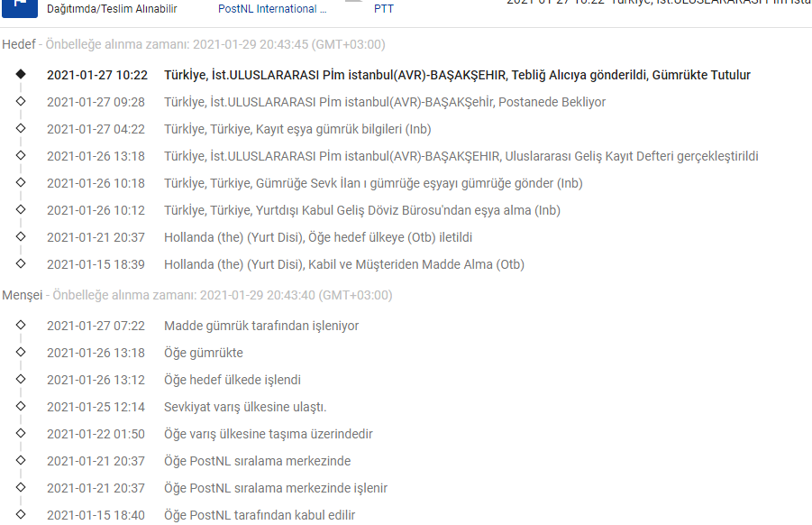Select Hollanda Kabil ve Müşteriden Madde Alma text

(x=344, y=264)
